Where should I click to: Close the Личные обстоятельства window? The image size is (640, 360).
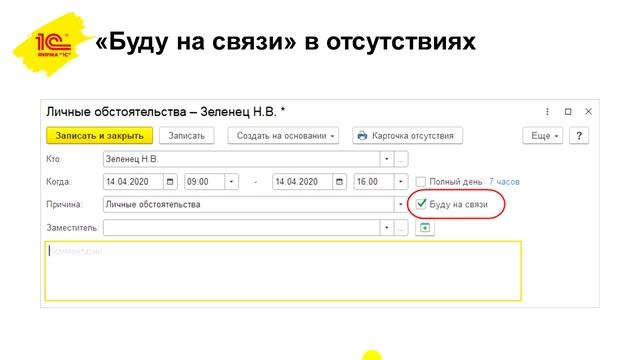[588, 111]
